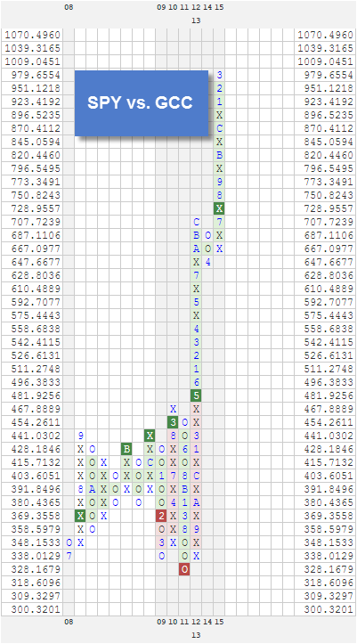Click the '4' in the 647.6677 row
357x644 pixels.
point(208,263)
